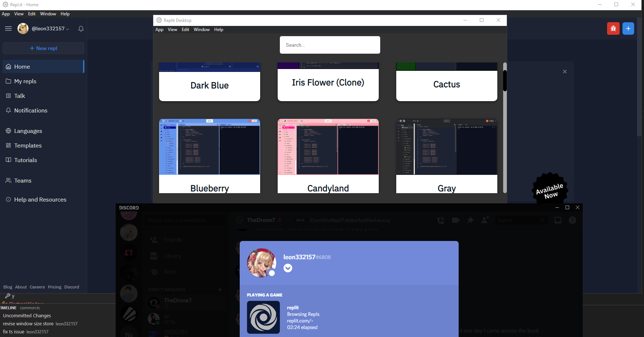Click the blue plus icon top right
The image size is (644, 337).
click(x=628, y=28)
